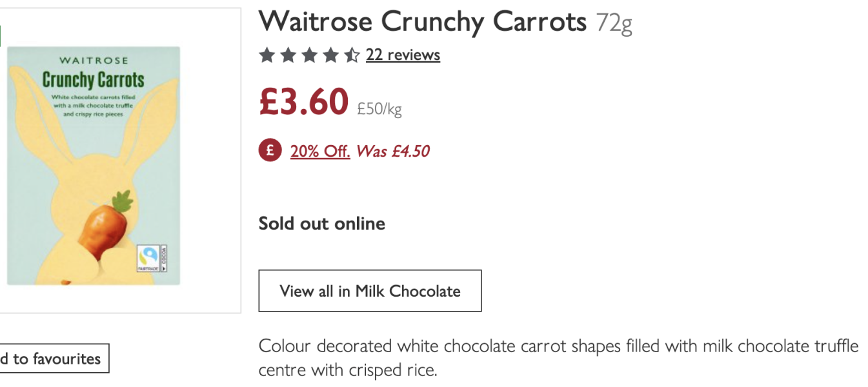Open the 22 reviews link
Image resolution: width=868 pixels, height=387 pixels.
tap(403, 55)
